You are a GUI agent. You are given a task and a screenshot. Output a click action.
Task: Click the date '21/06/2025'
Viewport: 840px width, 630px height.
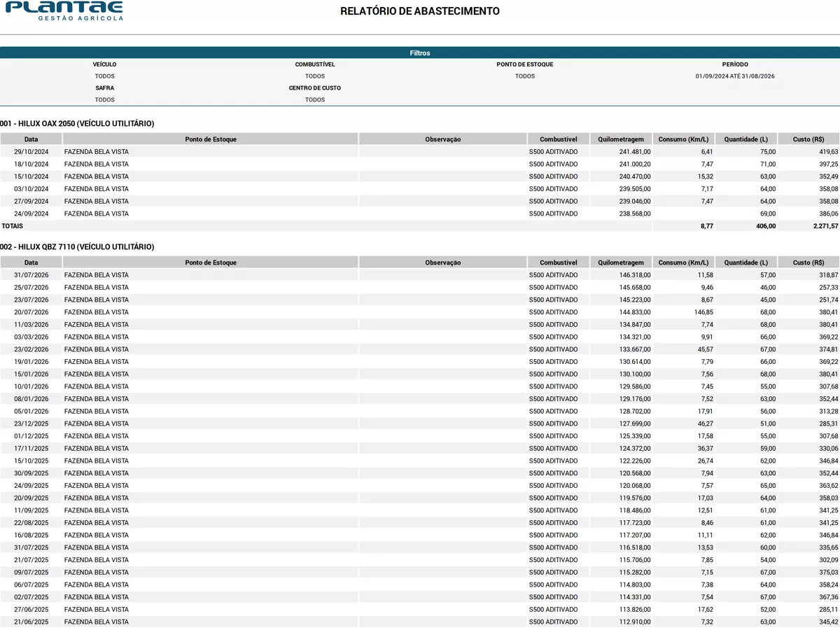coord(31,622)
